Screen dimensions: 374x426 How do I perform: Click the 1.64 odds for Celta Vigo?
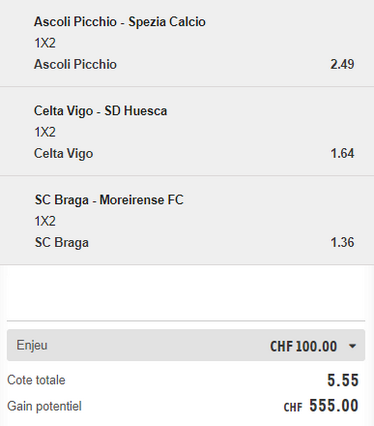pyautogui.click(x=342, y=153)
